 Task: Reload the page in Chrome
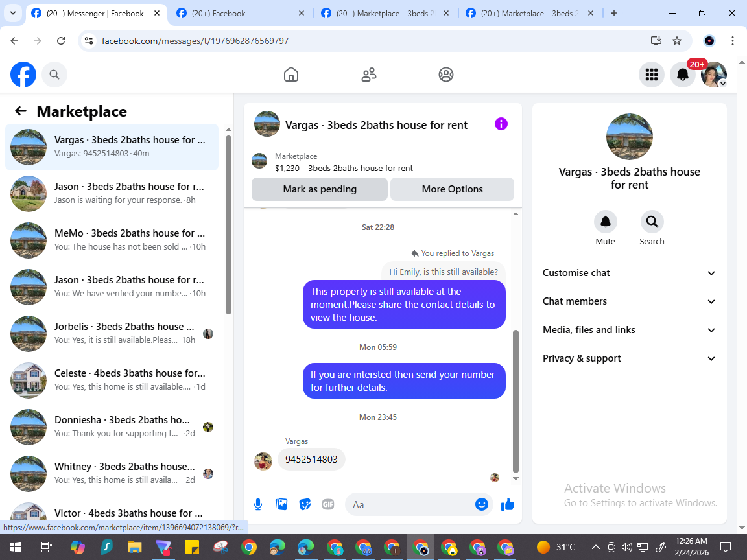pos(61,41)
